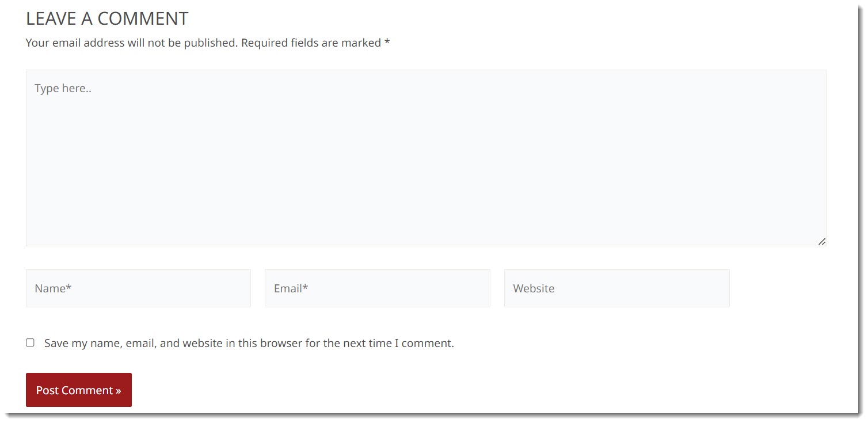The image size is (868, 423).
Task: Click the LEAVE A COMMENT heading
Action: click(107, 18)
